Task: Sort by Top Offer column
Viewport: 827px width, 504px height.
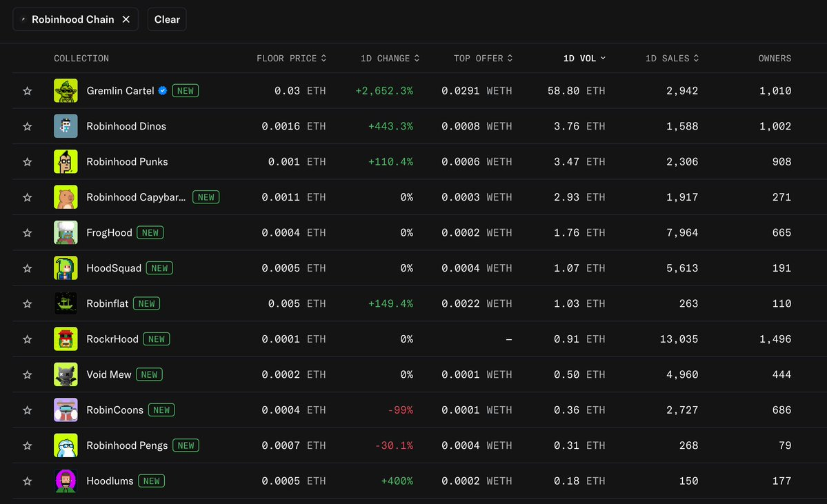Action: 483,59
